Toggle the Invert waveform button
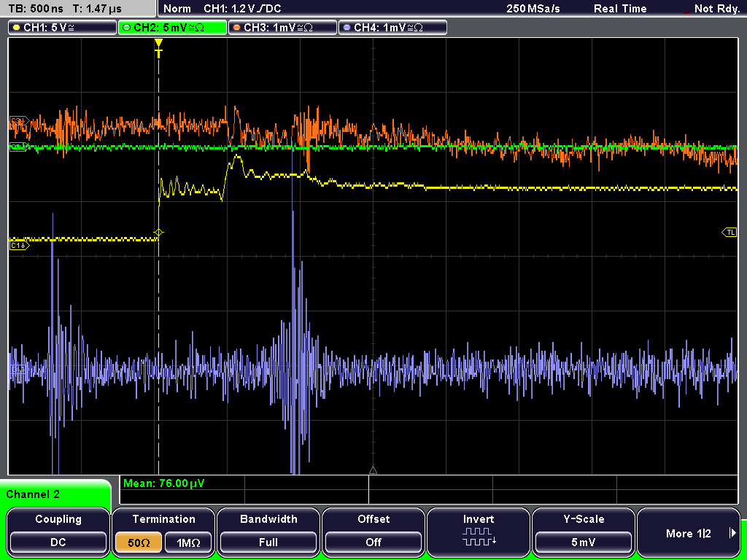Image resolution: width=747 pixels, height=560 pixels. pos(479,532)
